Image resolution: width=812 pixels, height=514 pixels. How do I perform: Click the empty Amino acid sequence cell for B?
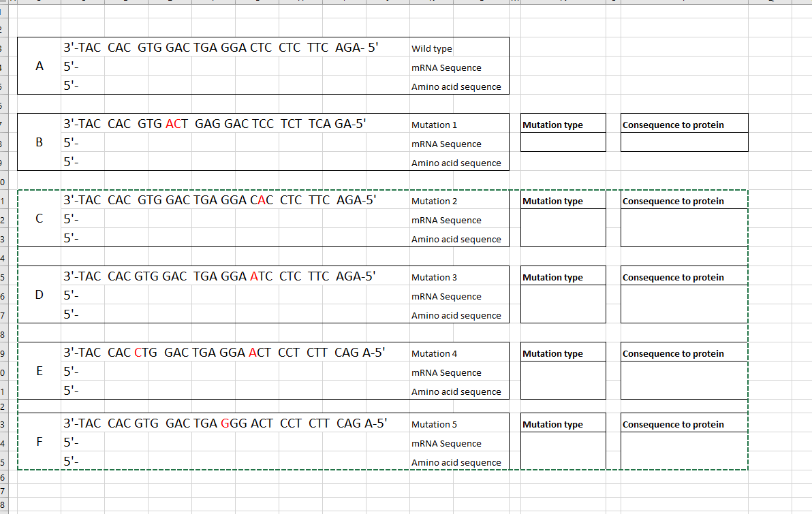coord(204,162)
